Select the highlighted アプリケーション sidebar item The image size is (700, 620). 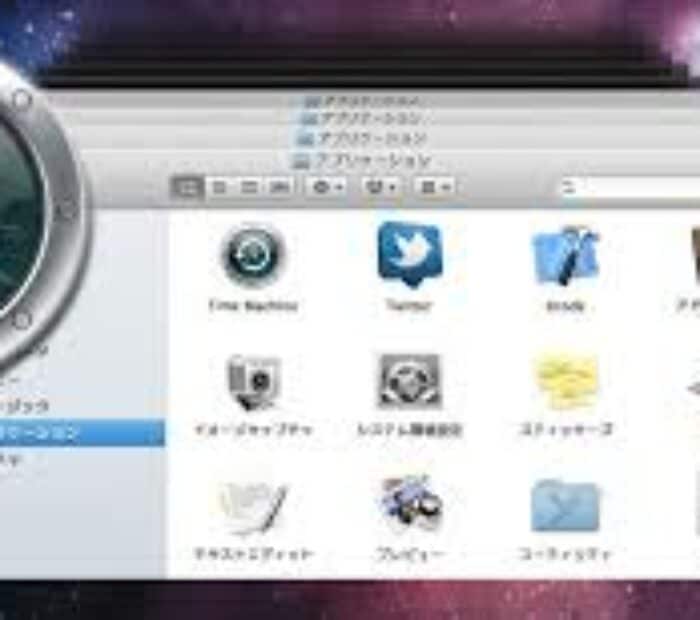coord(82,433)
